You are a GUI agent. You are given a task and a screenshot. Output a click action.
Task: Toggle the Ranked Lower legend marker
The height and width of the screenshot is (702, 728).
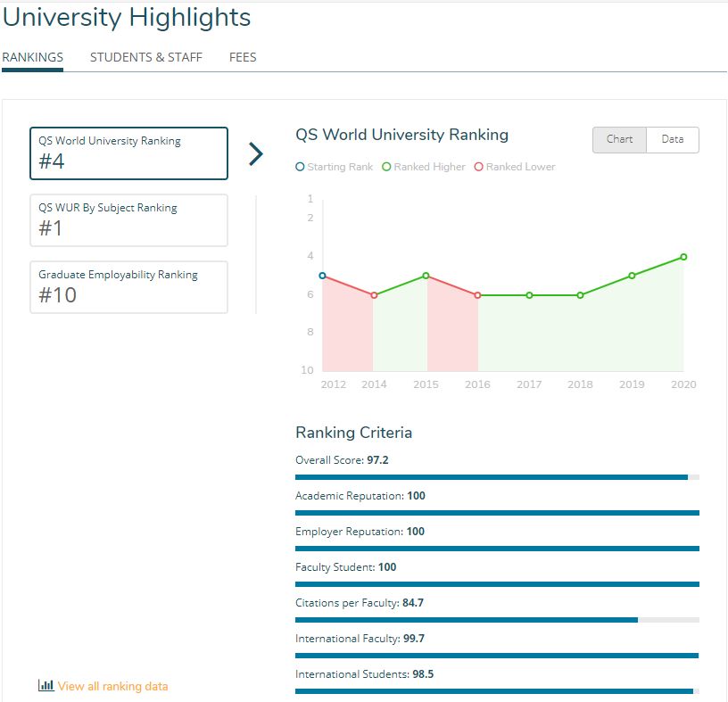[479, 167]
